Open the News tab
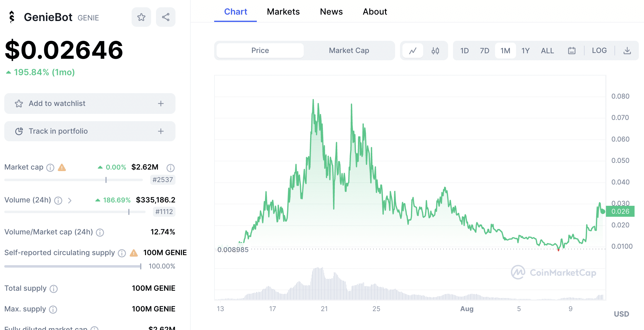644x330 pixels. pos(331,12)
